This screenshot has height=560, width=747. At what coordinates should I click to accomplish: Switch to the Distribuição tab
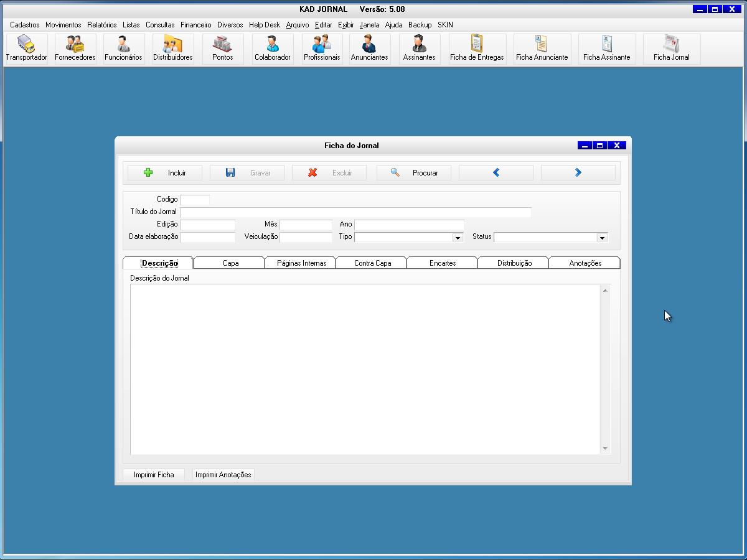pyautogui.click(x=514, y=263)
